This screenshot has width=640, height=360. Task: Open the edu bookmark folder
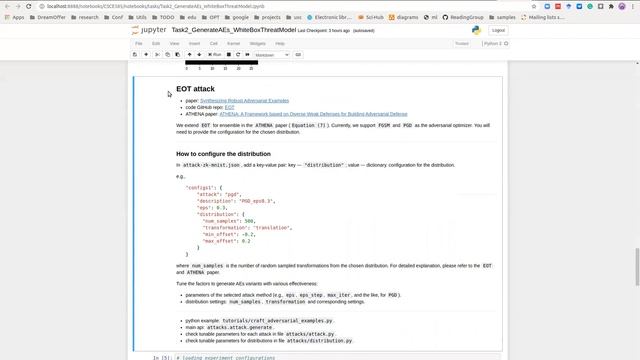188,18
